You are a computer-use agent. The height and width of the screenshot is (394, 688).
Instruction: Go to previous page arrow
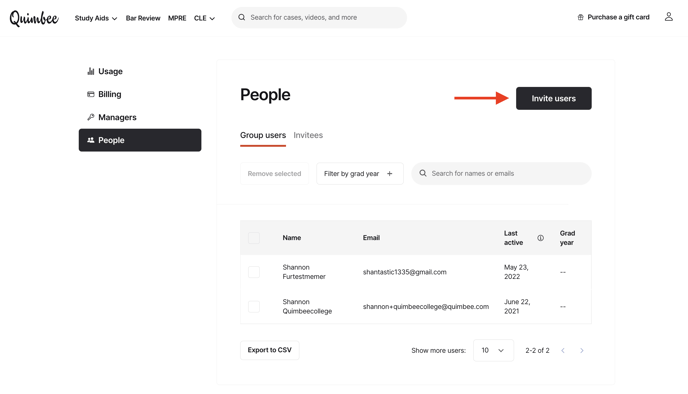tap(563, 350)
